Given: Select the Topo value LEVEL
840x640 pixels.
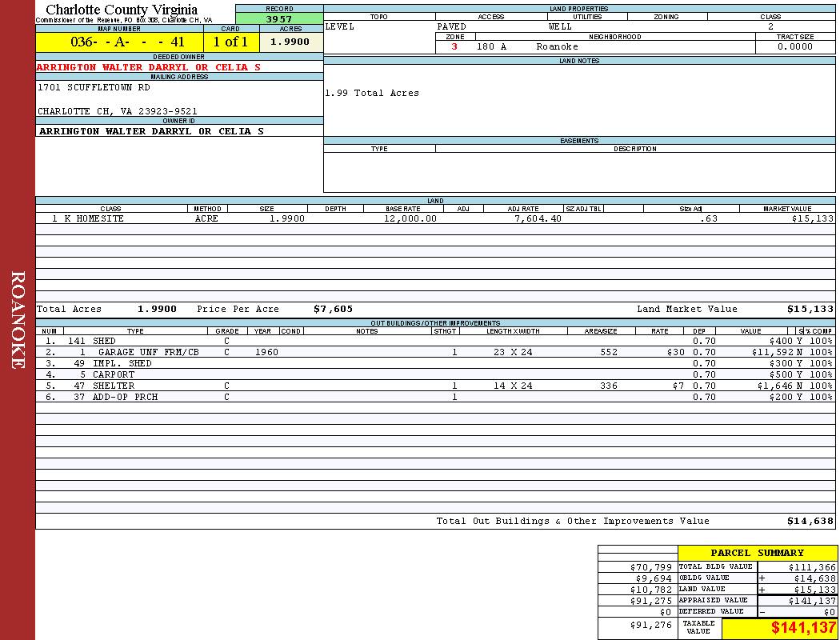Looking at the screenshot, I should tap(340, 26).
